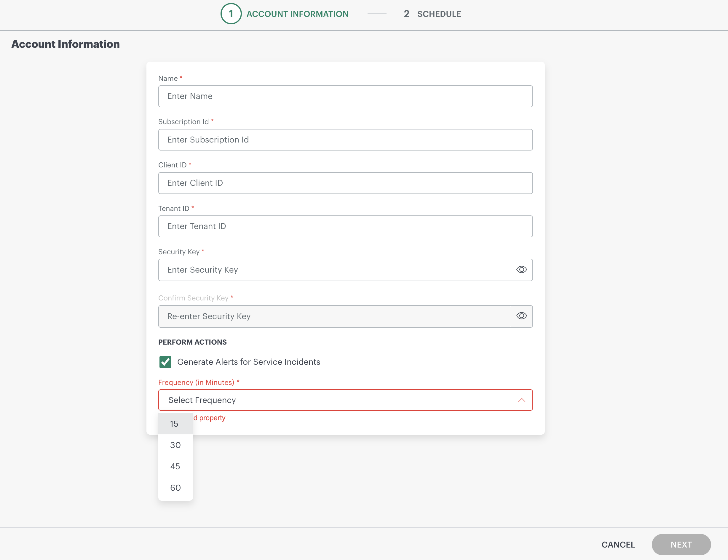This screenshot has height=560, width=728.
Task: Show the Confirm Security Key with eye icon
Action: 521,316
